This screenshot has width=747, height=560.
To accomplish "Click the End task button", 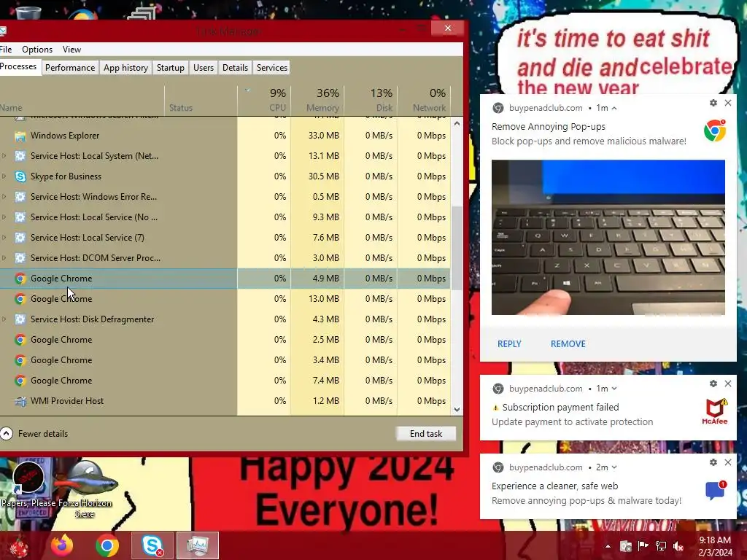I will click(426, 434).
